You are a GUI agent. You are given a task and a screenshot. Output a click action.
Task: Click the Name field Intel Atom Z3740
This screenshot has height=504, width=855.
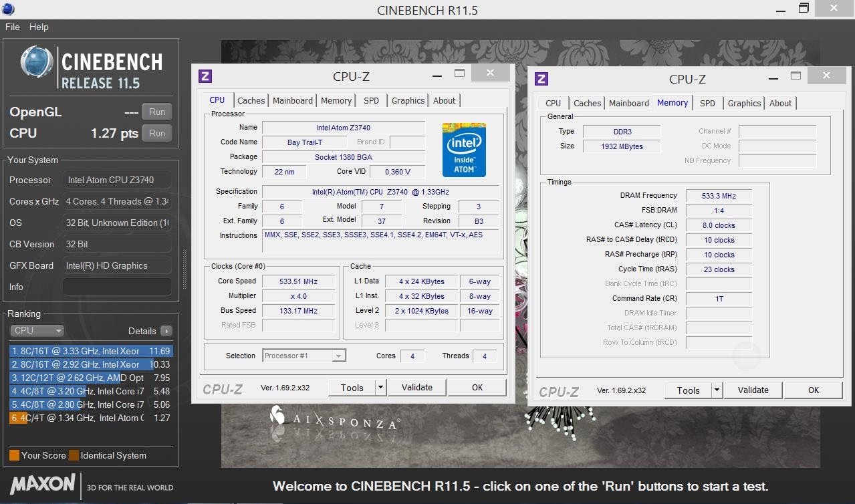(x=344, y=128)
